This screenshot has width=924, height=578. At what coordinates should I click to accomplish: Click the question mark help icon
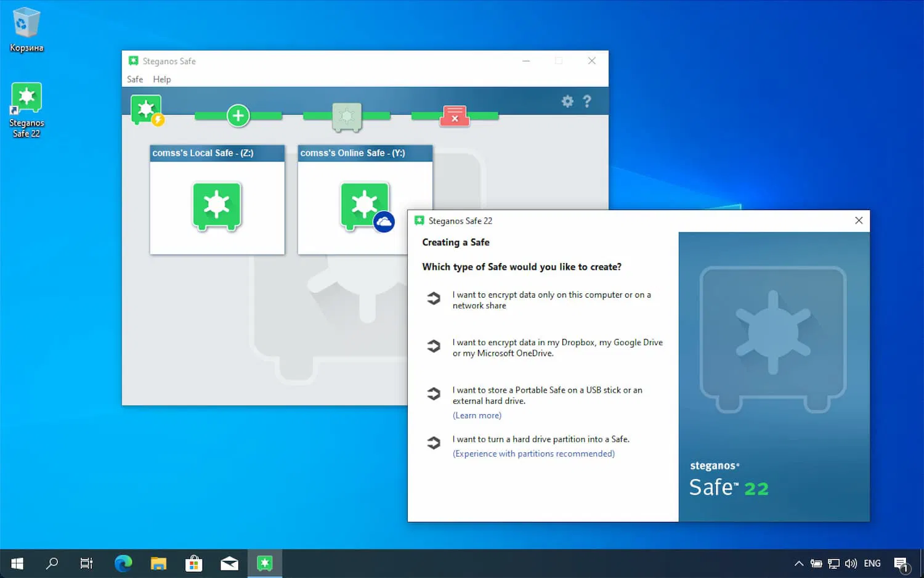point(587,102)
